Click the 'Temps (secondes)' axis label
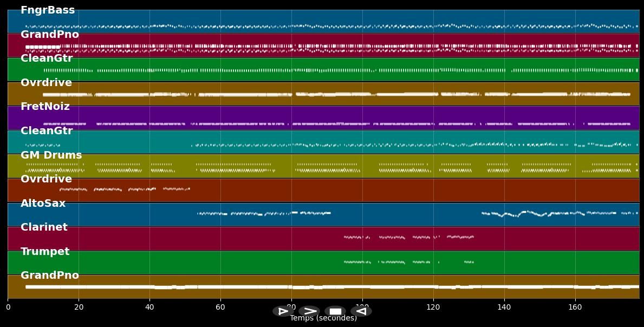The image size is (644, 327). click(x=323, y=319)
